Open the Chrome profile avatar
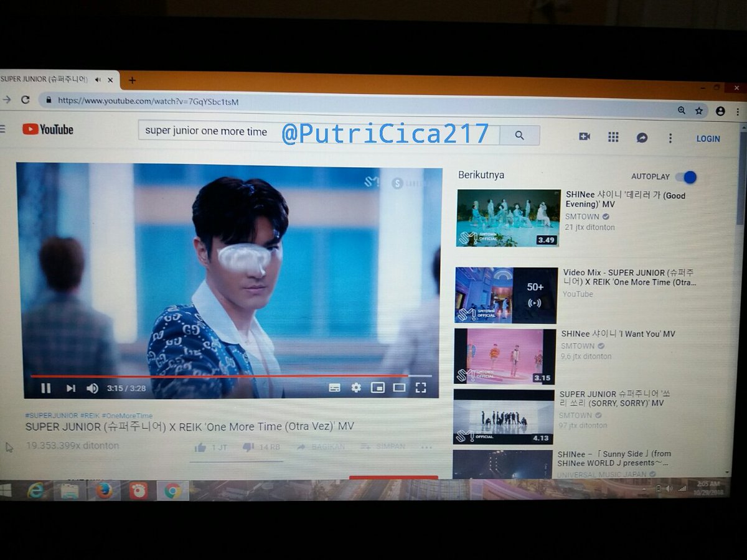This screenshot has width=747, height=560. pyautogui.click(x=720, y=111)
